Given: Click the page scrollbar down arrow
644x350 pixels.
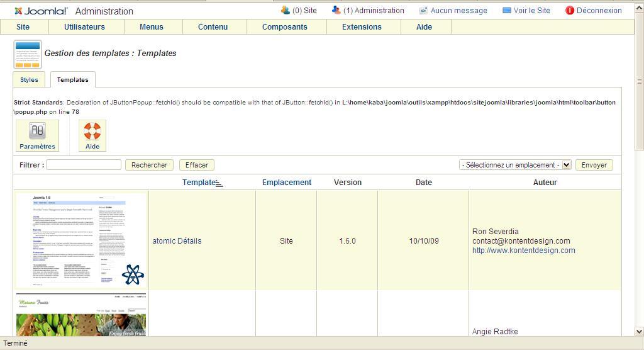Looking at the screenshot, I should [x=639, y=331].
